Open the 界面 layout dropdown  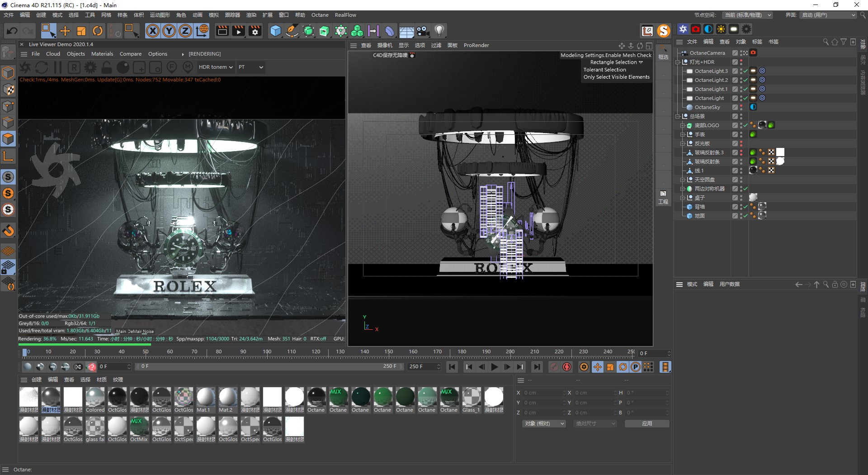[x=828, y=15]
